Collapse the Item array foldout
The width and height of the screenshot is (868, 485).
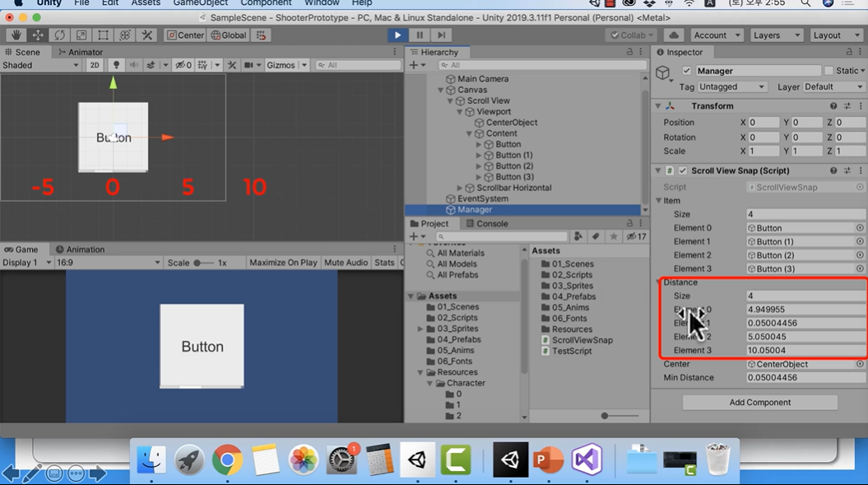point(659,201)
